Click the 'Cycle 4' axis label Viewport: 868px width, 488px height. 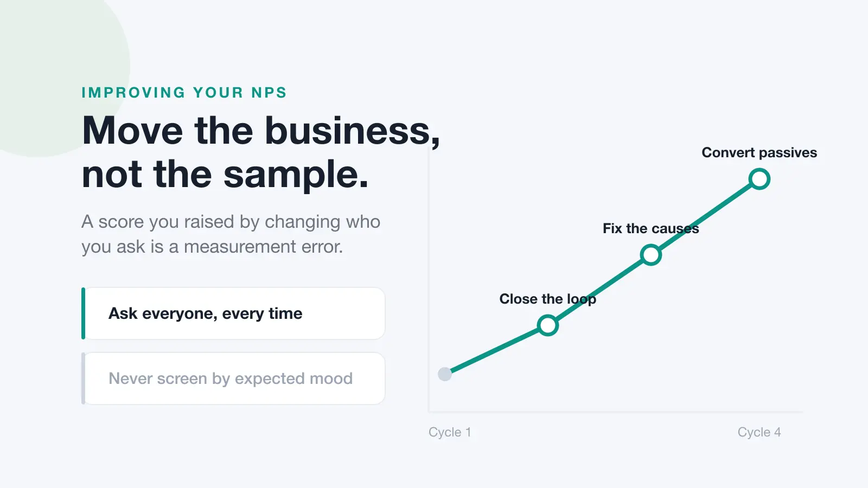click(759, 432)
